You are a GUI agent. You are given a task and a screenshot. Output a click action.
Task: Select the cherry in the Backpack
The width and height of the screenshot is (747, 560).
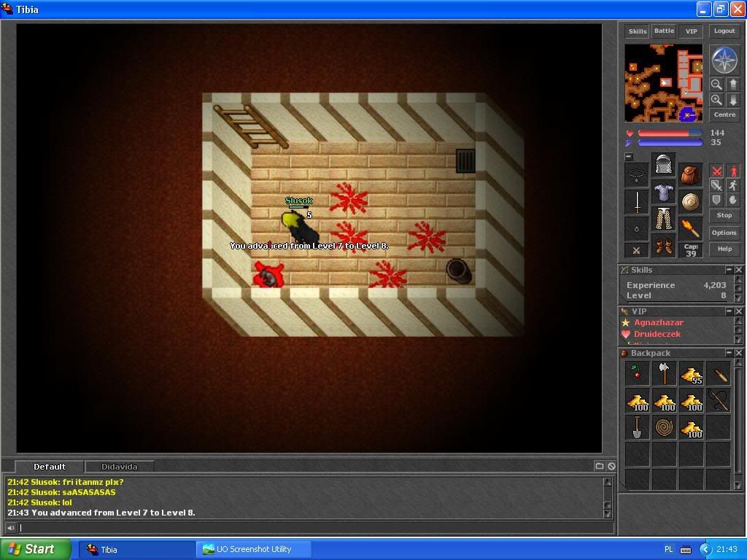[x=638, y=373]
